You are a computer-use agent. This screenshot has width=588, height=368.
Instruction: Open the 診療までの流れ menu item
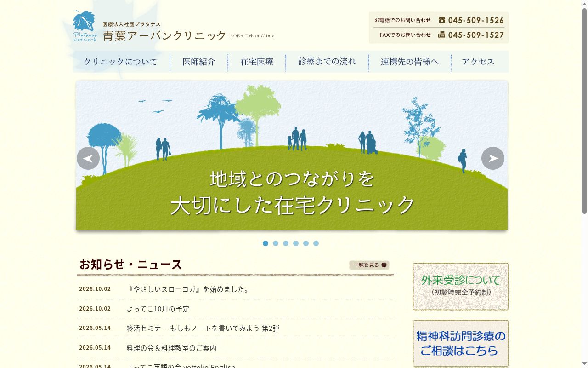(x=327, y=62)
